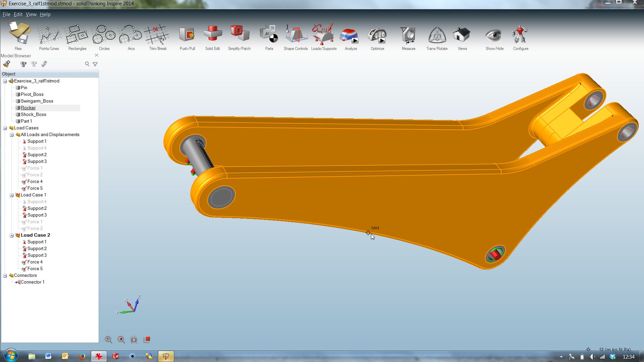Open the File menu
This screenshot has width=644, height=362.
[6, 14]
